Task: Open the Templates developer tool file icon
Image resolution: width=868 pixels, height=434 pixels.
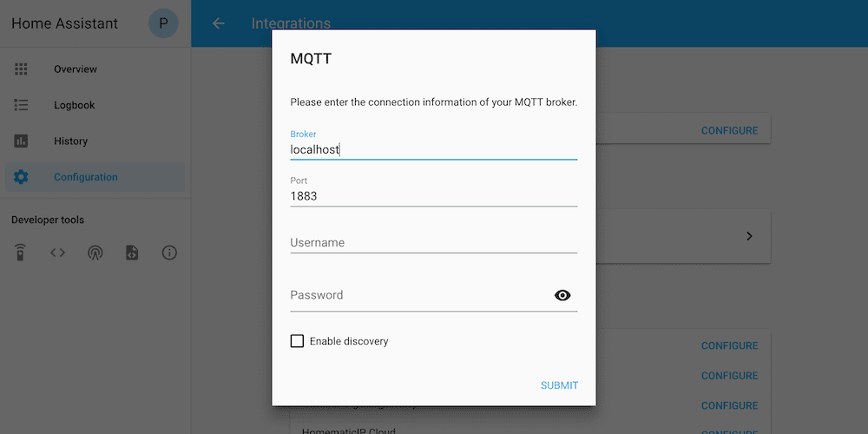Action: pos(132,253)
